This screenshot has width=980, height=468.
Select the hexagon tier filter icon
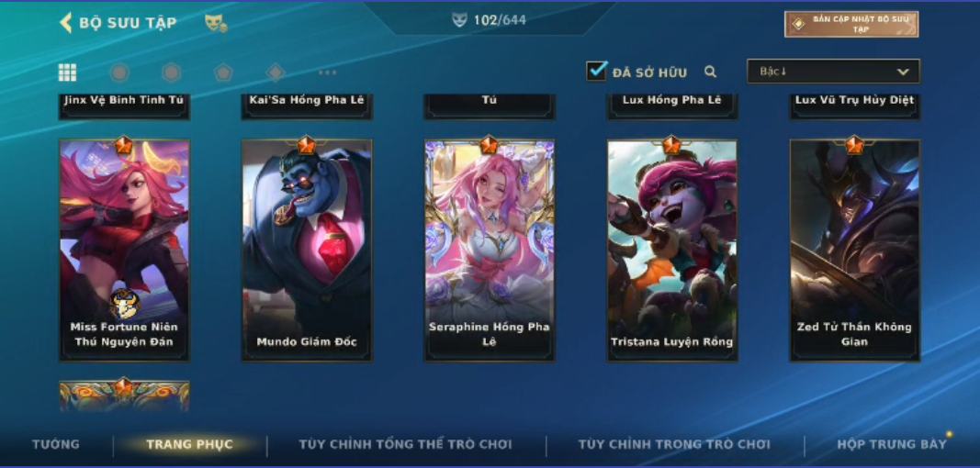pyautogui.click(x=171, y=72)
